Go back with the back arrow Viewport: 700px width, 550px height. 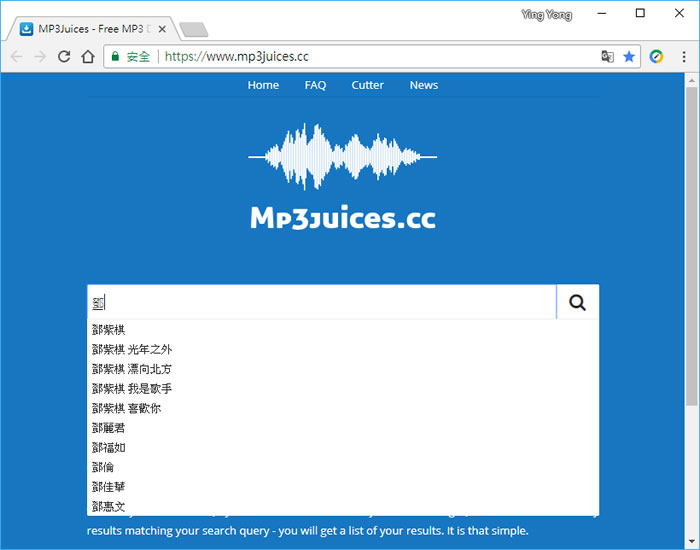[17, 56]
